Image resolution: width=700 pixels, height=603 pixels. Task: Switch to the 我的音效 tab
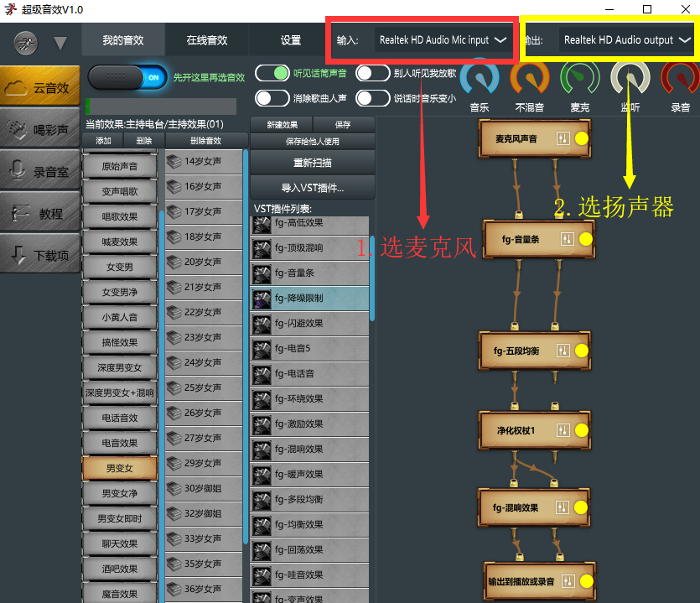click(123, 40)
